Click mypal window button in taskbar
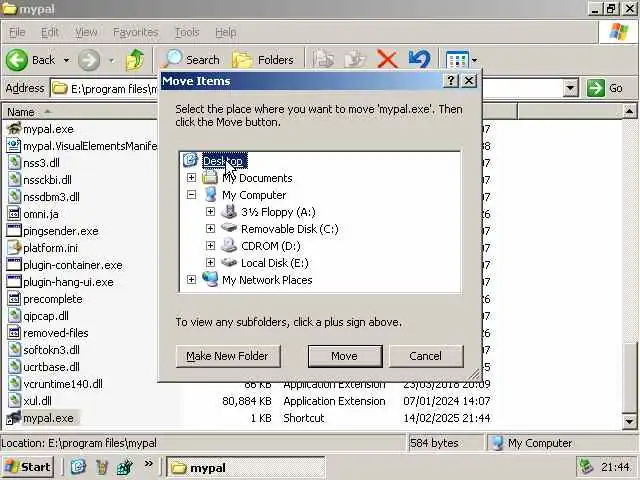Screen dimensions: 640x480 246,467
